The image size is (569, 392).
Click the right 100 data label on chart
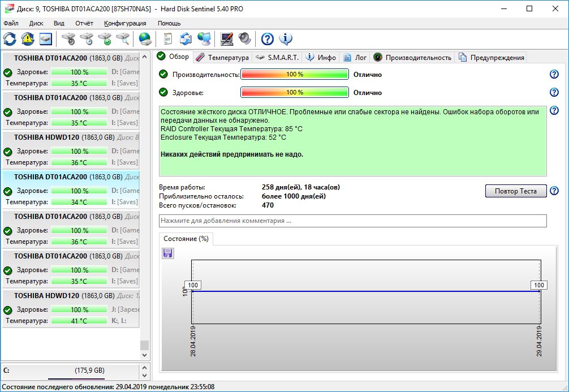point(539,285)
